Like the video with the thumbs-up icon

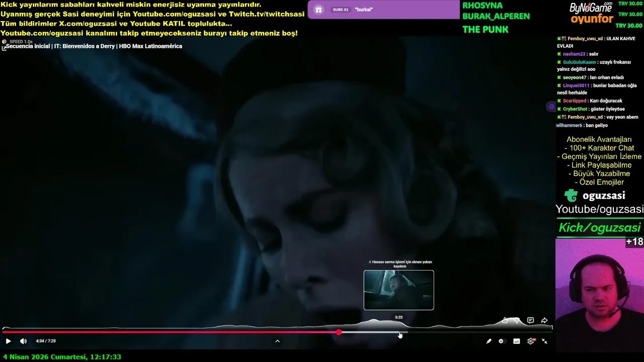coord(505,320)
